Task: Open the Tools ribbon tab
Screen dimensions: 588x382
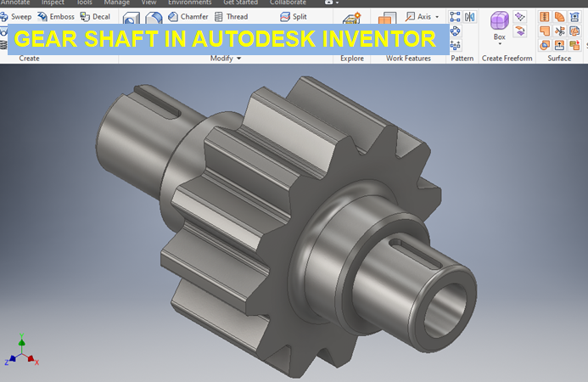Action: click(x=84, y=3)
